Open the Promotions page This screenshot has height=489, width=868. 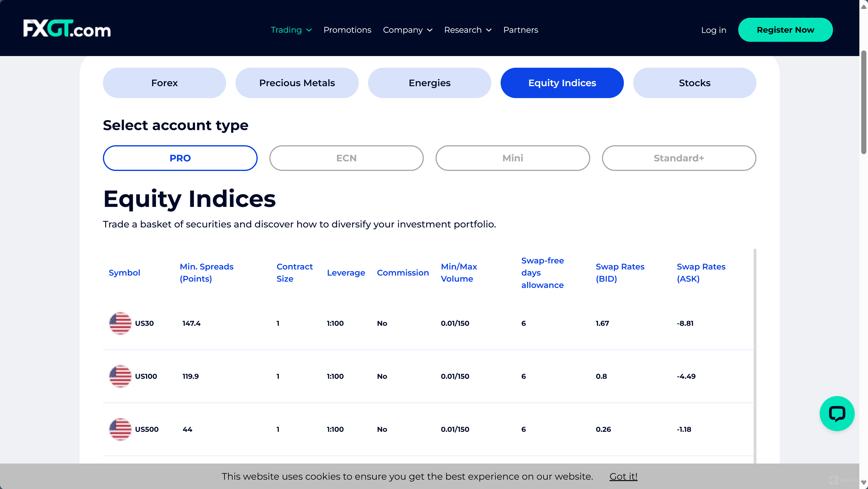click(x=347, y=30)
